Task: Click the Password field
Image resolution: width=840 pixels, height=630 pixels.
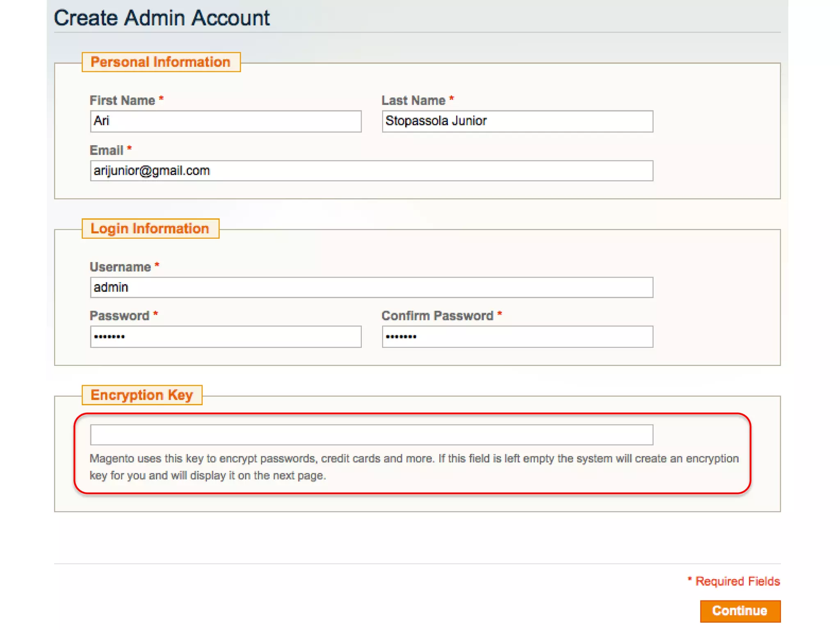Action: tap(226, 337)
